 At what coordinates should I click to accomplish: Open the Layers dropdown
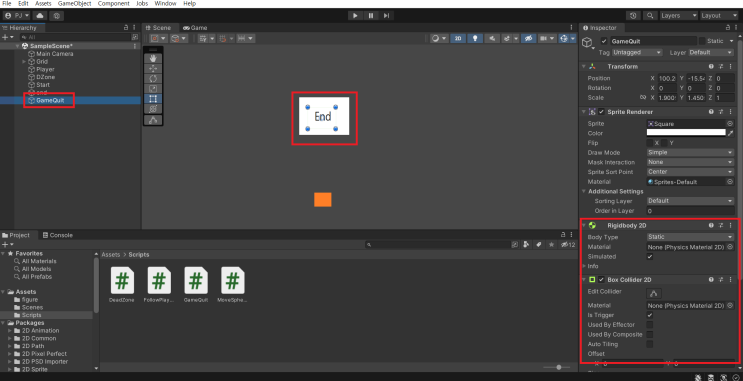pos(679,16)
